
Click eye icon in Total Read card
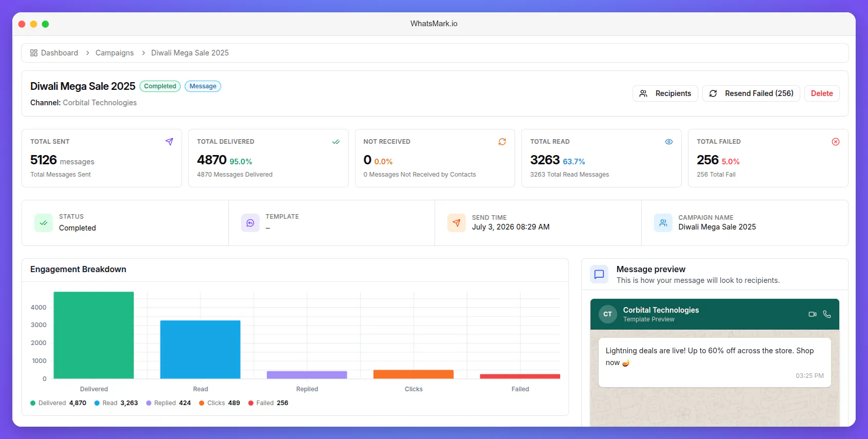click(669, 142)
